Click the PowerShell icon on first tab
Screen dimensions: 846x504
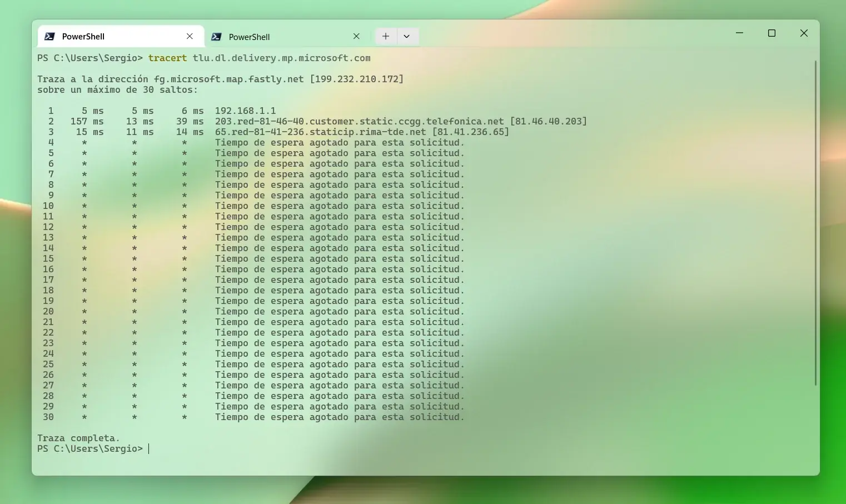pyautogui.click(x=49, y=36)
